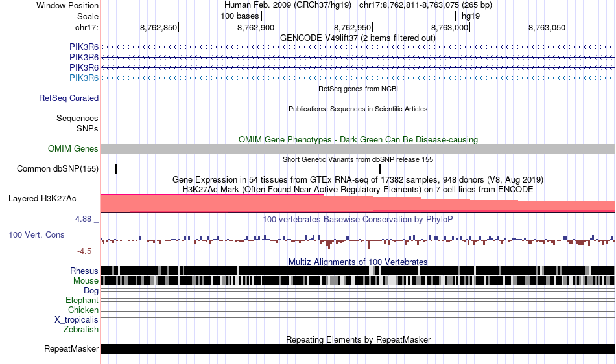Screen dimensions: 616x364
Task: Click the Common dbSNP(155) label
Action: coord(57,168)
